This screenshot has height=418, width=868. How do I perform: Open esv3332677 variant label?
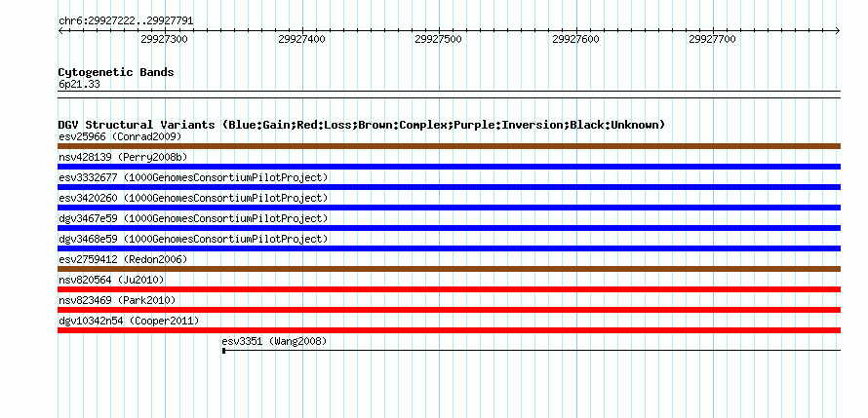point(193,177)
